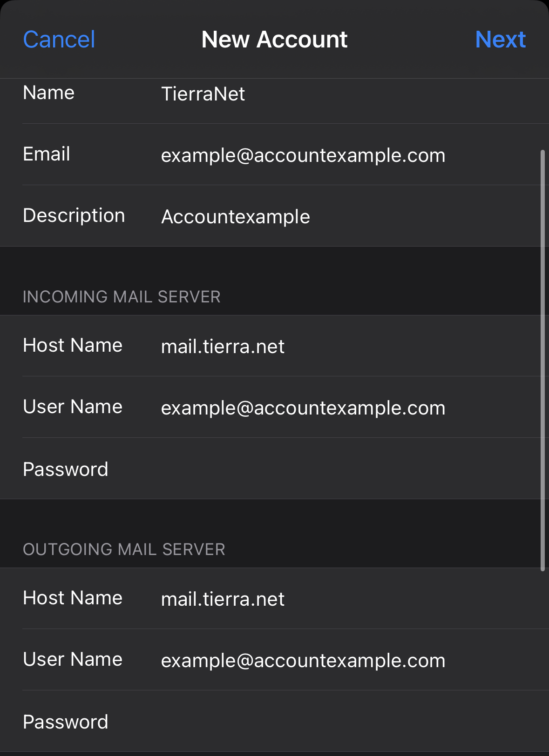
Task: Select the Email address input value
Action: [x=303, y=155]
